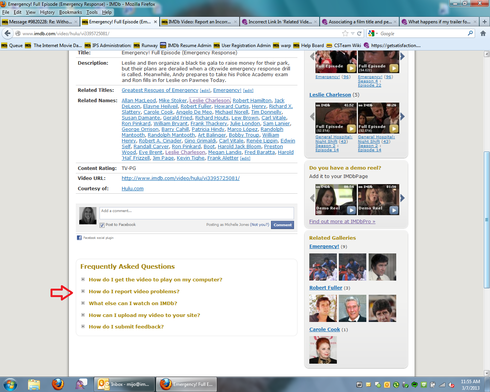The image size is (490, 392).
Task: Click the Comment button
Action: [x=282, y=225]
